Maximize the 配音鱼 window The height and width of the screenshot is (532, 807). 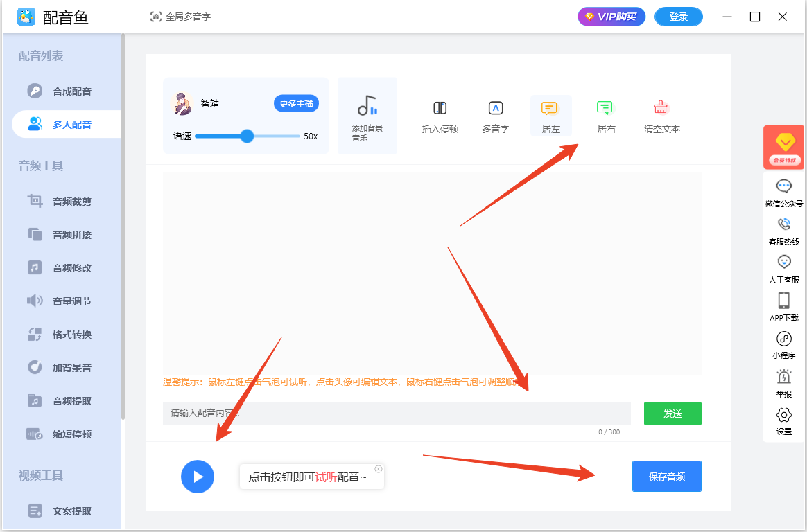click(x=755, y=17)
